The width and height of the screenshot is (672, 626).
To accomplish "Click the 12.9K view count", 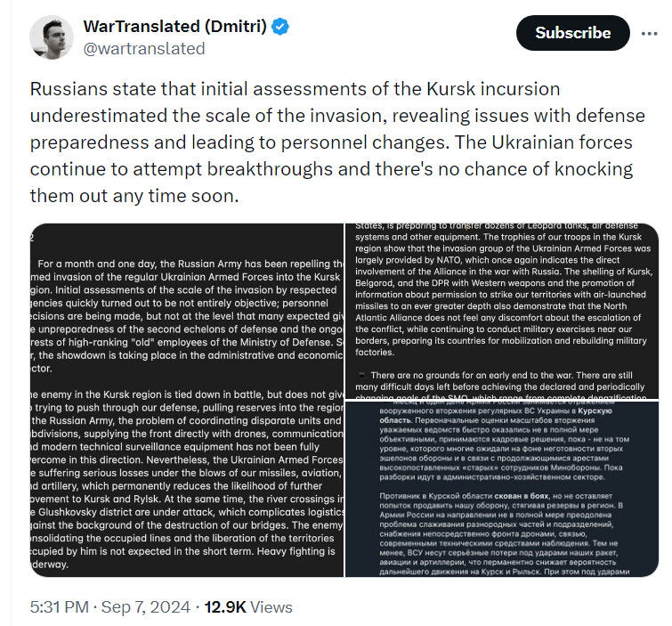I will (x=225, y=607).
